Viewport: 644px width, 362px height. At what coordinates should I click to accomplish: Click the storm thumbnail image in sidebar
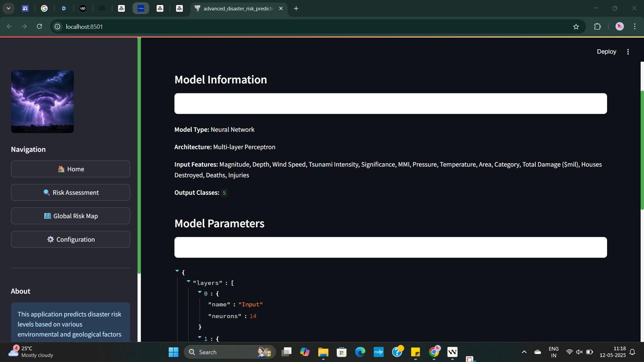[42, 102]
